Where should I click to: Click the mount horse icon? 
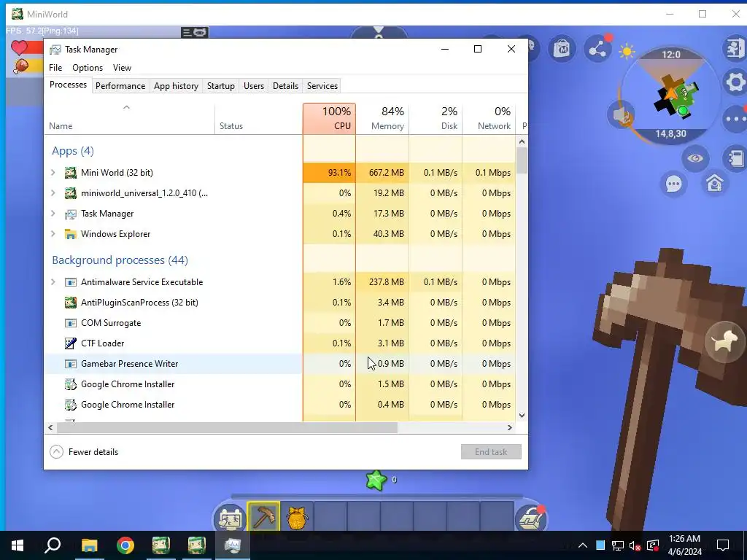point(725,341)
